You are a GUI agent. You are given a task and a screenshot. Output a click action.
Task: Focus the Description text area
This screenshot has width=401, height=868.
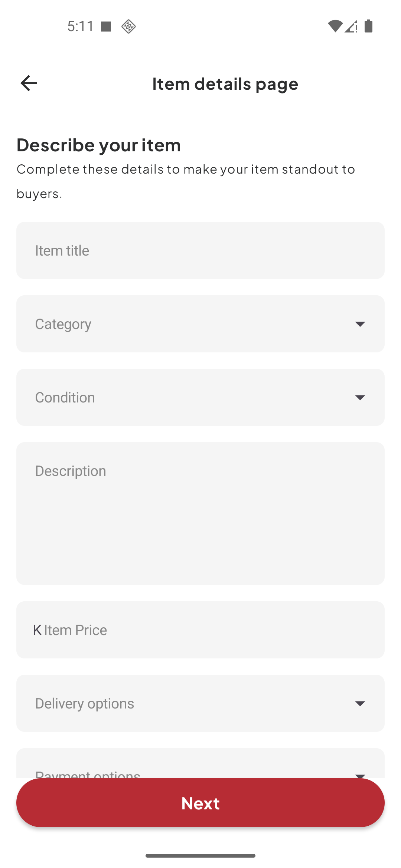coord(200,513)
